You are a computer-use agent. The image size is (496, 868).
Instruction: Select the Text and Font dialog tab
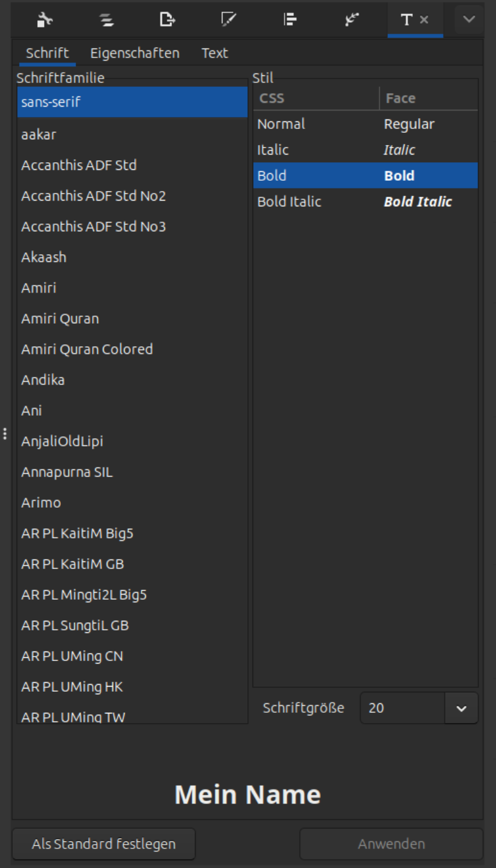click(407, 20)
